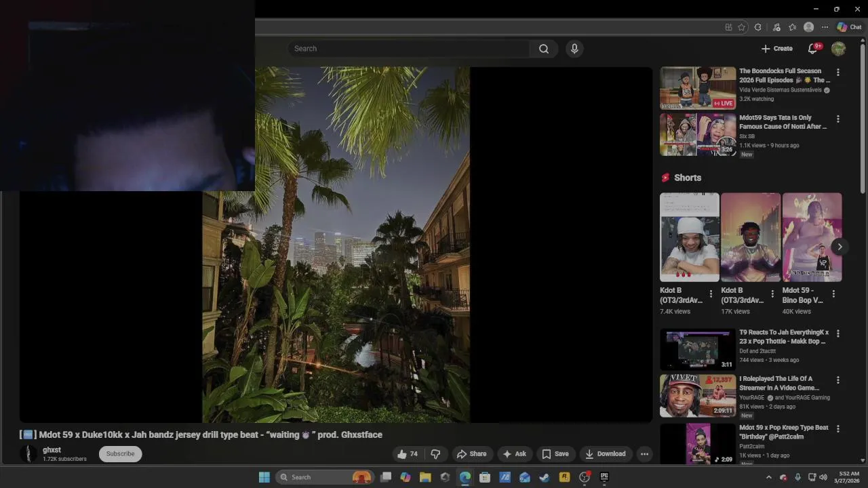Open Pop Kreep Type Beat thumbnail
868x488 pixels.
698,443
